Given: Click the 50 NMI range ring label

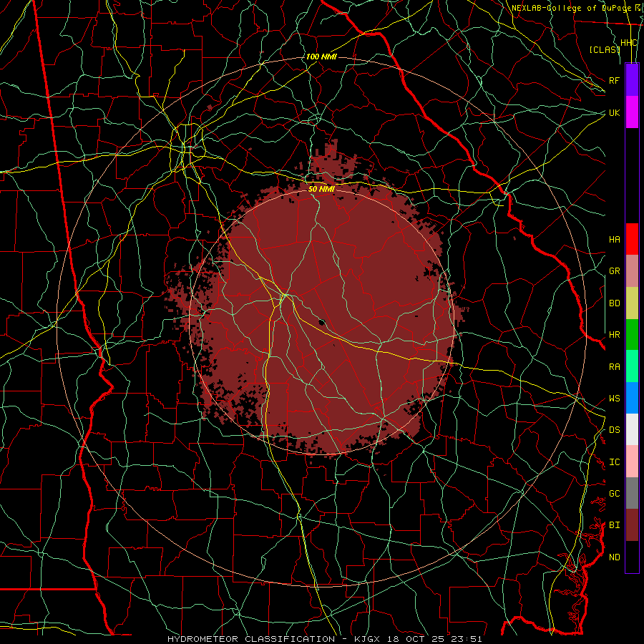Looking at the screenshot, I should click(x=321, y=189).
